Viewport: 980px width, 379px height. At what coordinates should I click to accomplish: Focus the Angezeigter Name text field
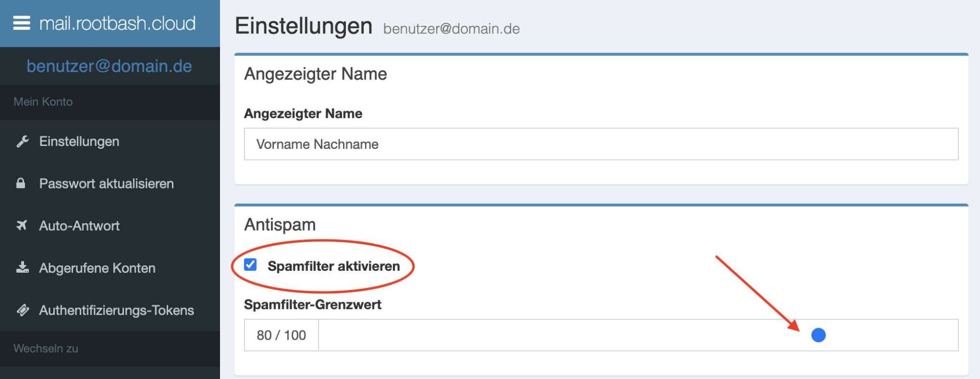[x=601, y=144]
